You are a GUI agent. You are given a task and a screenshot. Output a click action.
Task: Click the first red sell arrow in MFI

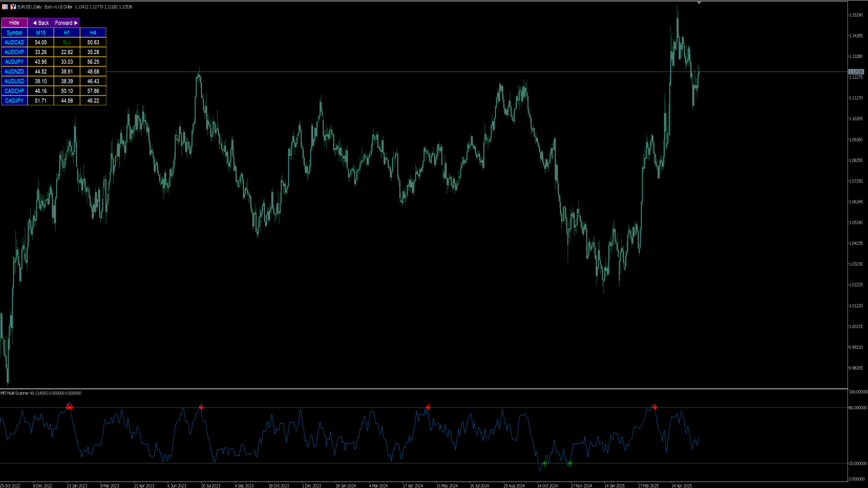[x=68, y=407]
